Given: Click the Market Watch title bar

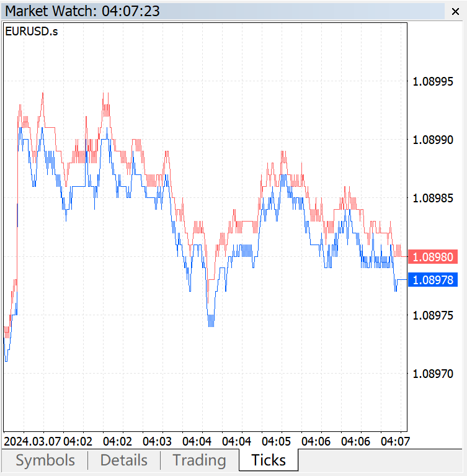Looking at the screenshot, I should click(x=223, y=11).
